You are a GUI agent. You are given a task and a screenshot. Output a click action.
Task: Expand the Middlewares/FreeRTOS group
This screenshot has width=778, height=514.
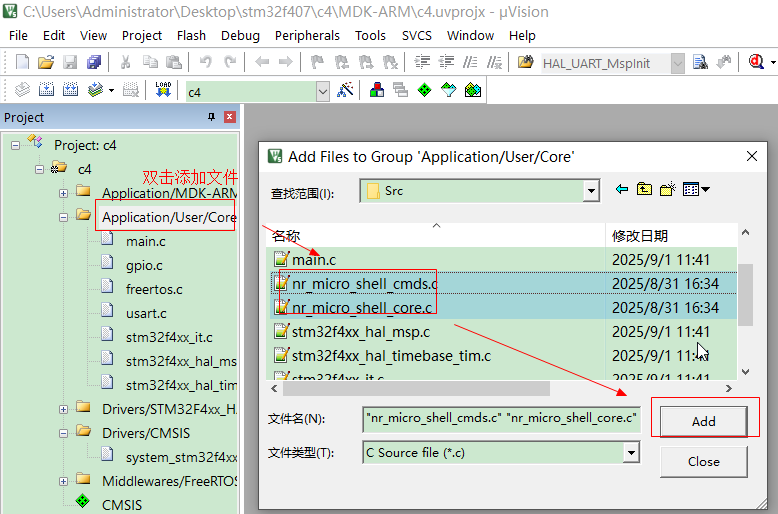[64, 481]
